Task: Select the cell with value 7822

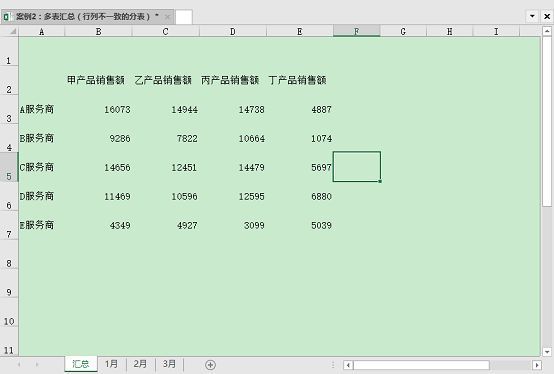Action: (x=165, y=138)
